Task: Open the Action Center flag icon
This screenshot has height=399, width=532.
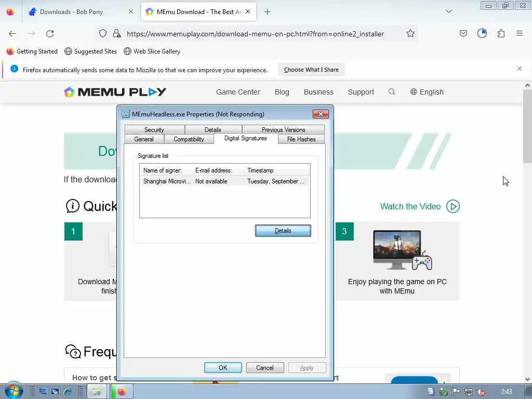Action: (456, 392)
